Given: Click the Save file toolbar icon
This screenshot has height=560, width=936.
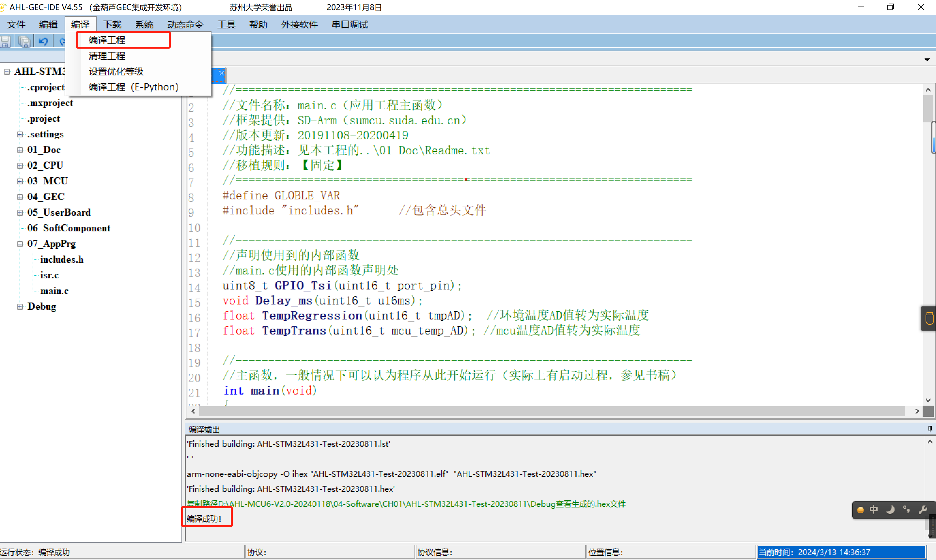Looking at the screenshot, I should coord(5,41).
